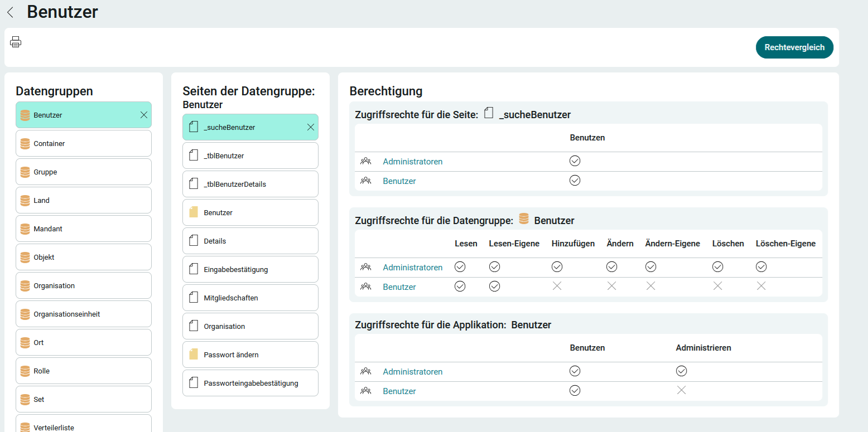This screenshot has height=432, width=868.
Task: Click the page icon in the _sucheBenutzer rights heading
Action: point(489,113)
